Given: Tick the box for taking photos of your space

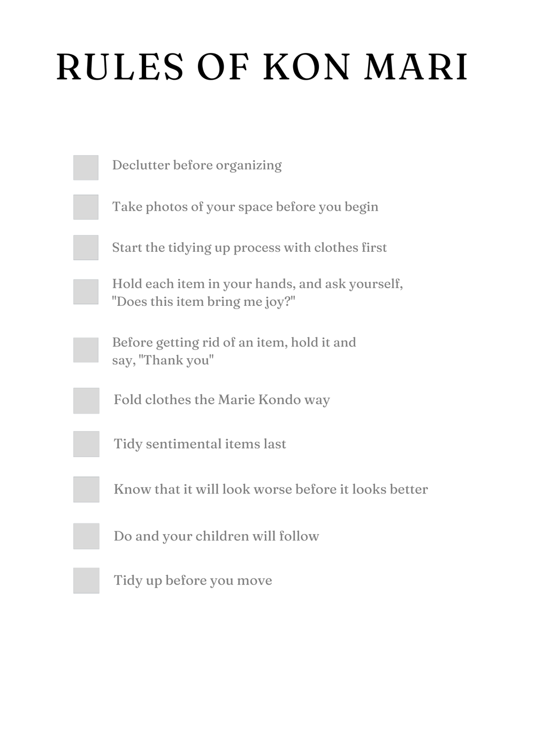Looking at the screenshot, I should pyautogui.click(x=86, y=207).
